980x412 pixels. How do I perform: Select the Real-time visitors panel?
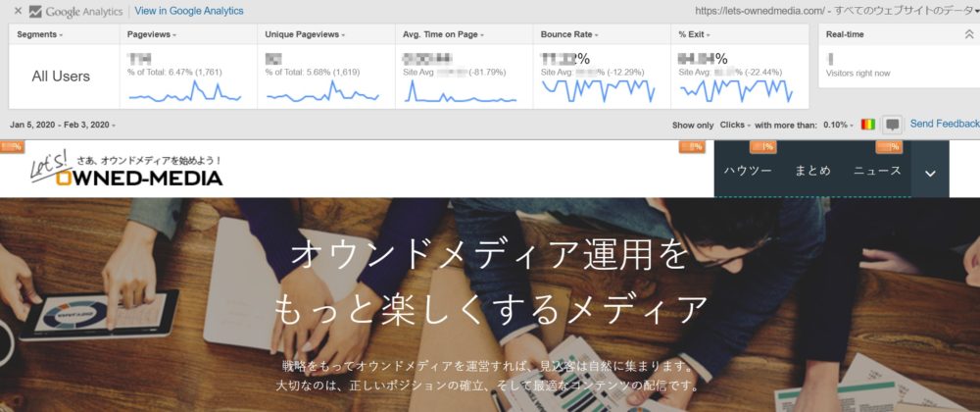pos(897,64)
